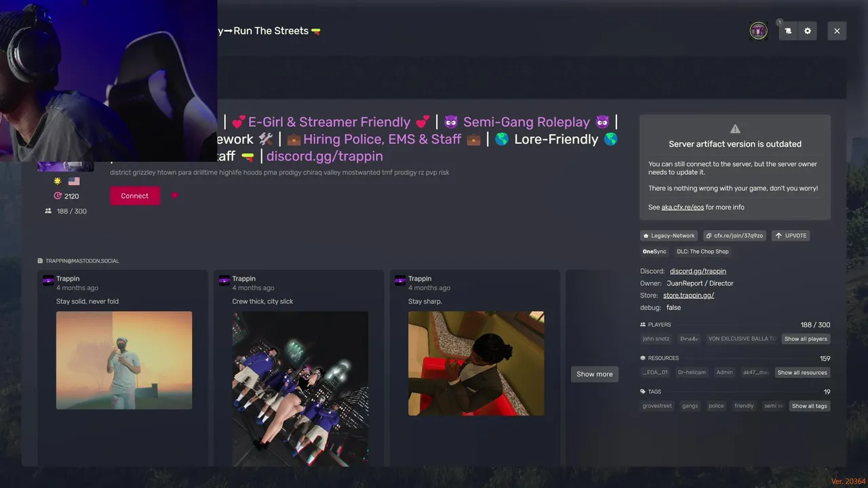Connect to the Trappin server
The image size is (868, 488).
(x=135, y=196)
